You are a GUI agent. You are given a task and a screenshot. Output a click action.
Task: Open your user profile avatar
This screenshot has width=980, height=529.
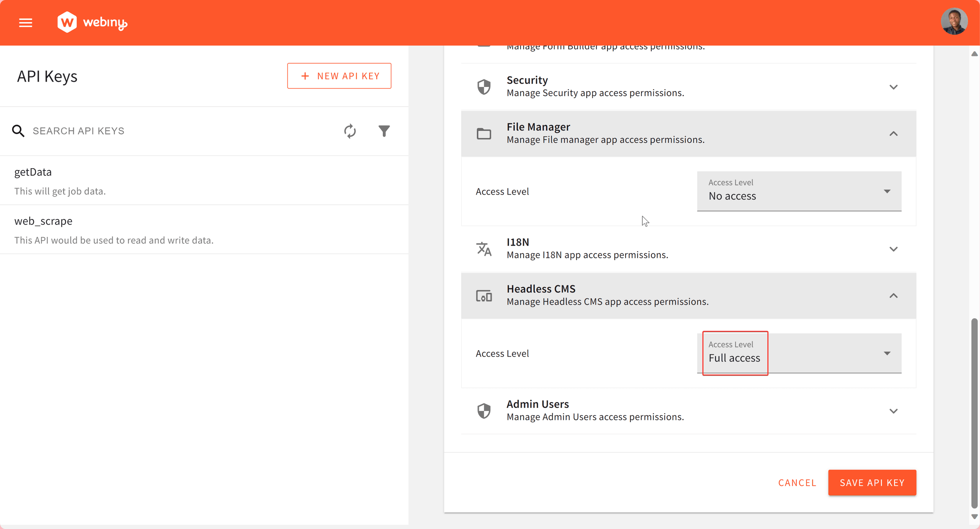click(x=955, y=21)
